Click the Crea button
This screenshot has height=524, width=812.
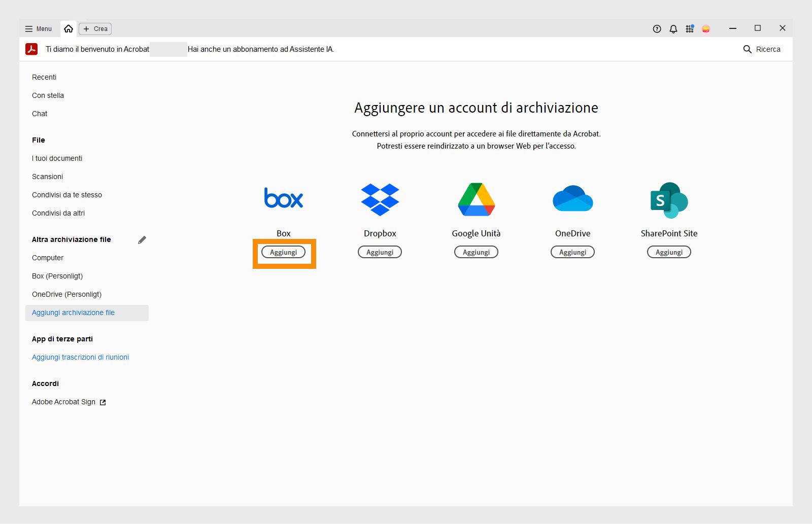point(95,29)
